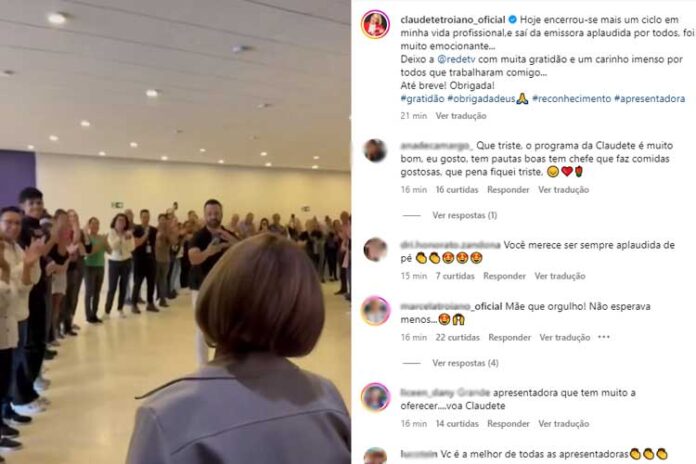Open avatar of commenter saying 'Que triste'
Screen dimensions: 696x464
375,151
